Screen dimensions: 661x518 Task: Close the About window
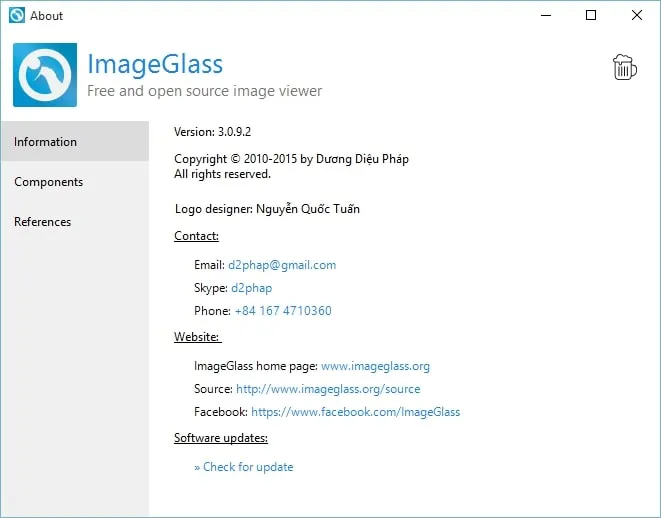pos(637,15)
